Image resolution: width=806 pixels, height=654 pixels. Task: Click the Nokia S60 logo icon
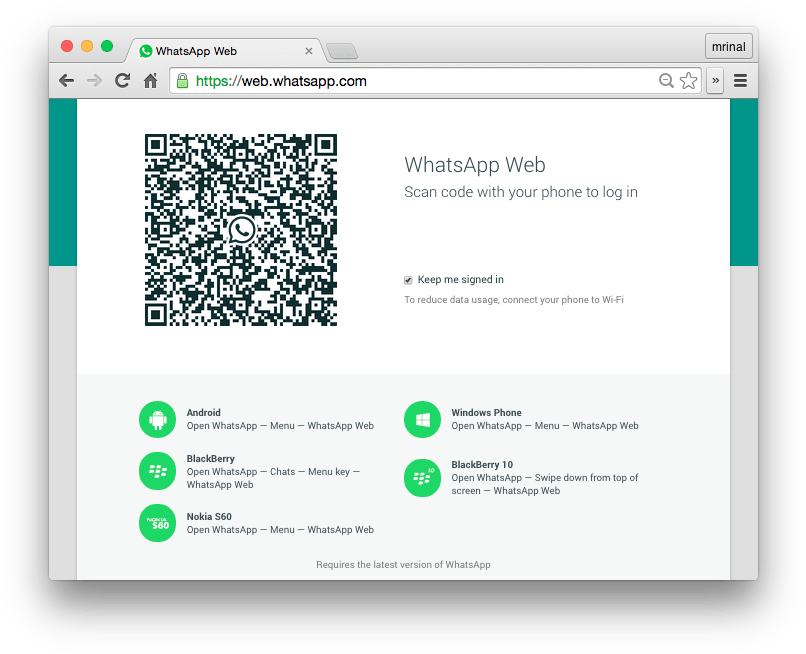click(157, 523)
